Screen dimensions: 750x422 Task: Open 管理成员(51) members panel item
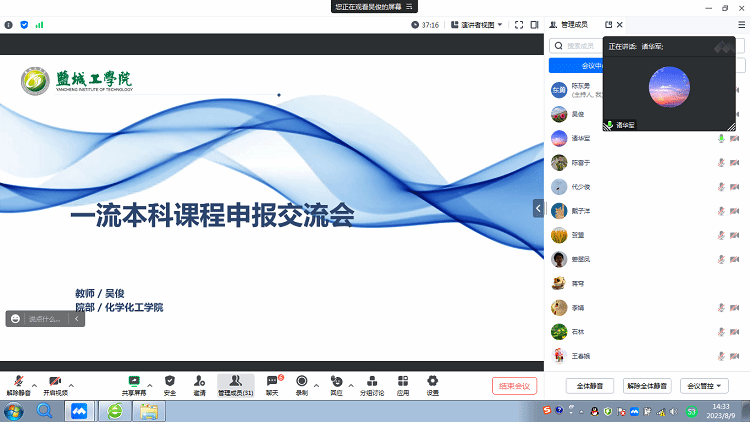click(235, 381)
